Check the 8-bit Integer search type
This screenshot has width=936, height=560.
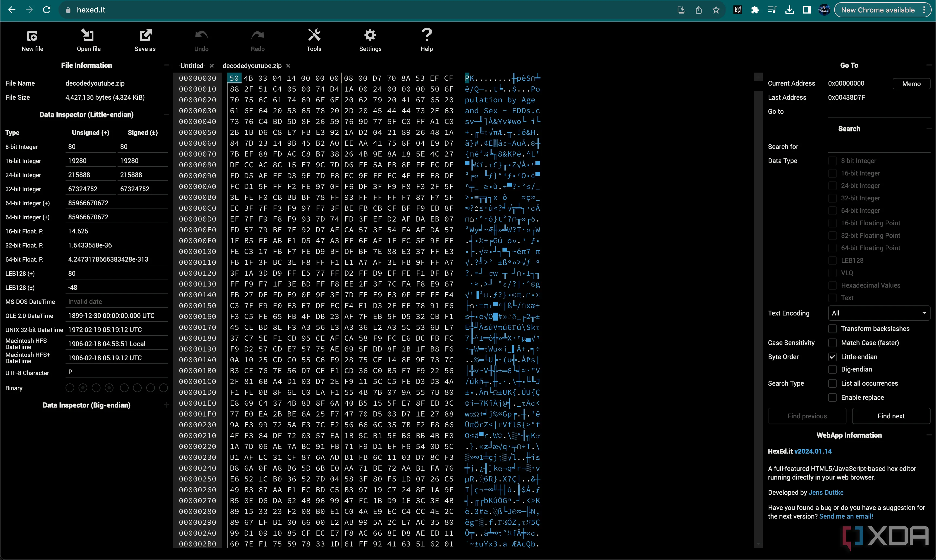pyautogui.click(x=832, y=161)
